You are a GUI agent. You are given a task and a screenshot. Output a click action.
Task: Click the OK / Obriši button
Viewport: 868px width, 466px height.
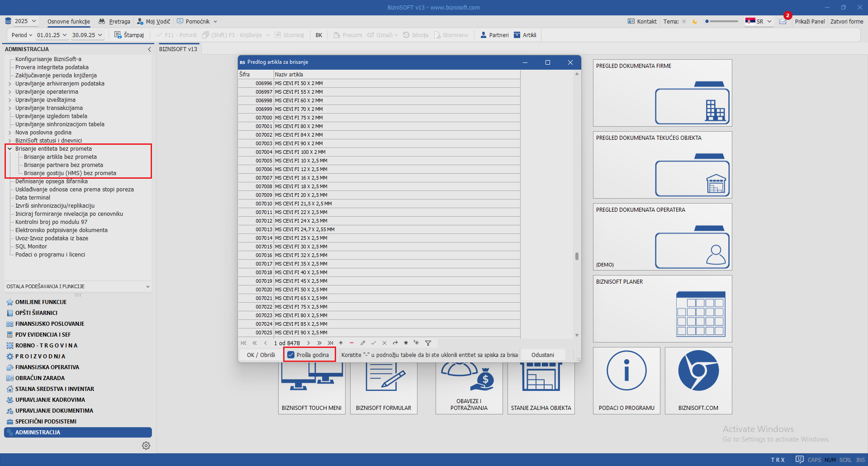tap(261, 355)
